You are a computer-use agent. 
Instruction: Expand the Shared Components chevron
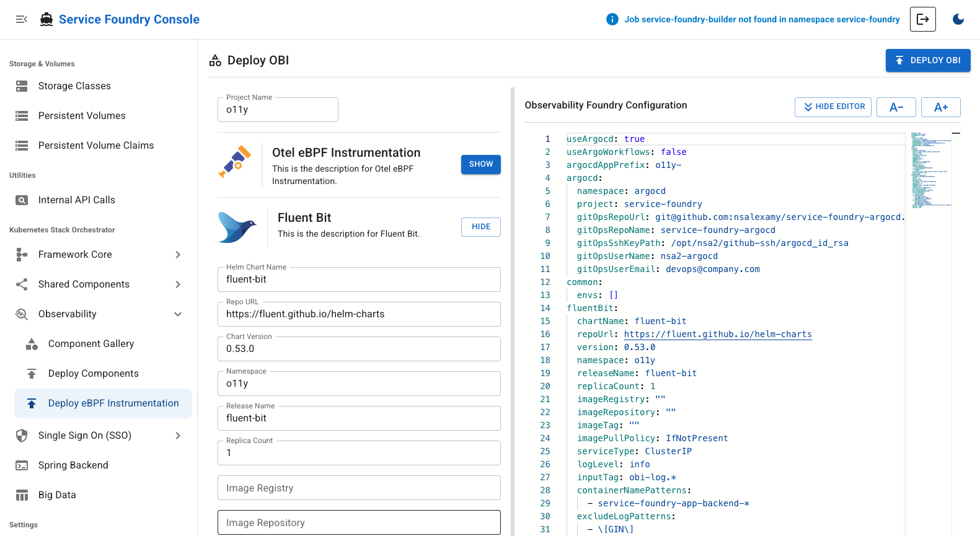tap(178, 284)
